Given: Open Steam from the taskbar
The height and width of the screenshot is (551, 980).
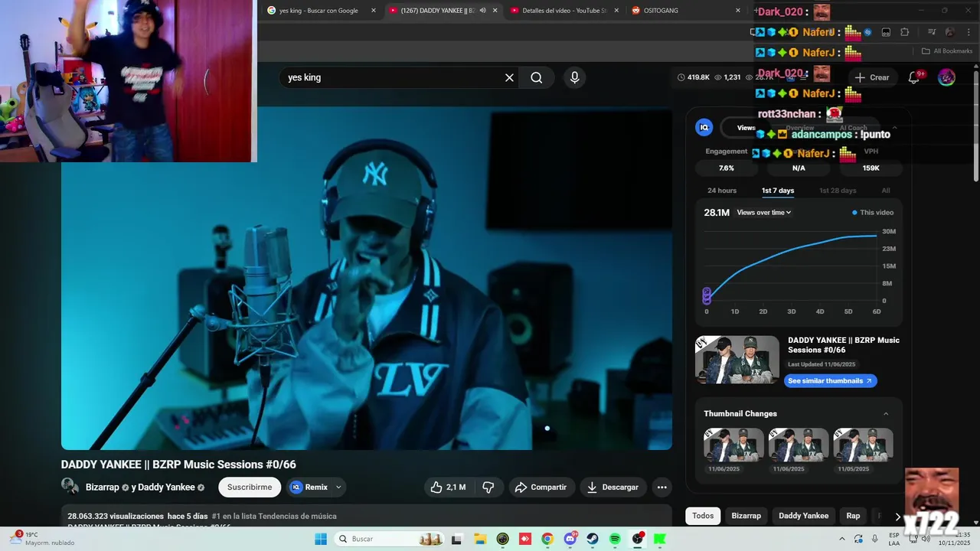Looking at the screenshot, I should pos(593,539).
